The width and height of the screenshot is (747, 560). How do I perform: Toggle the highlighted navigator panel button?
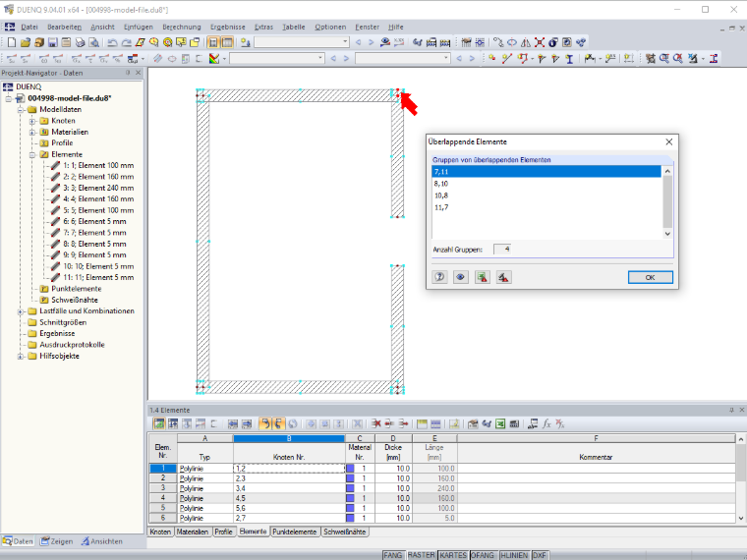pos(213,42)
